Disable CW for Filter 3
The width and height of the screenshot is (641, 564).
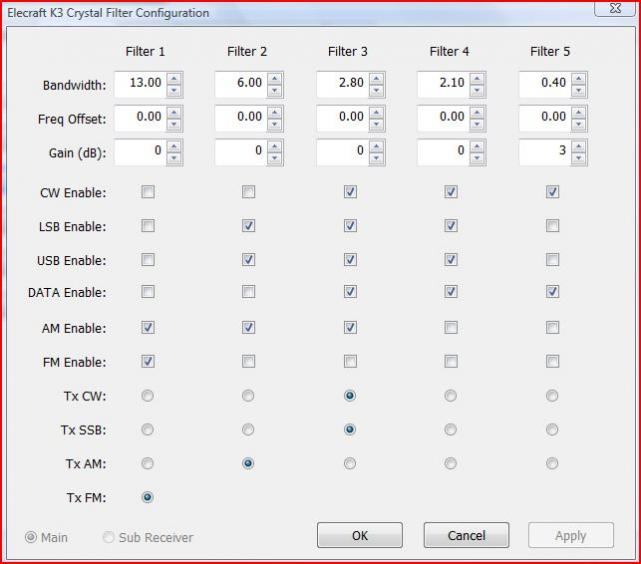tap(350, 192)
